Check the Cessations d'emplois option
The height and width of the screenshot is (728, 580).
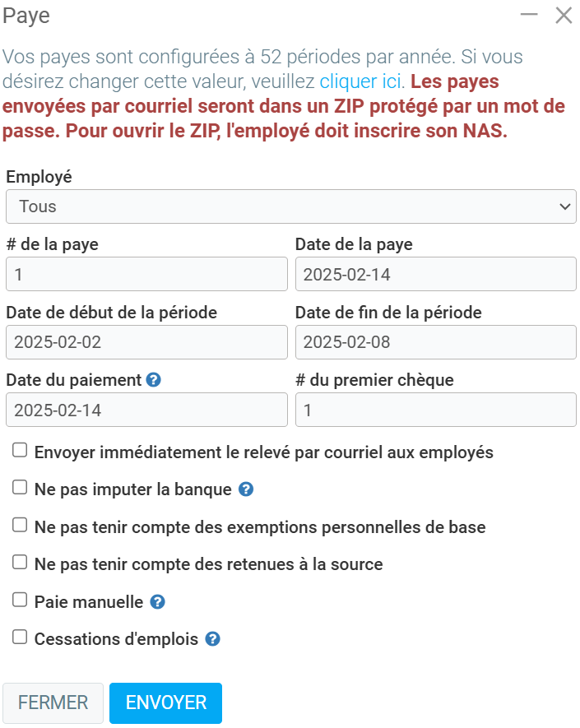21,638
